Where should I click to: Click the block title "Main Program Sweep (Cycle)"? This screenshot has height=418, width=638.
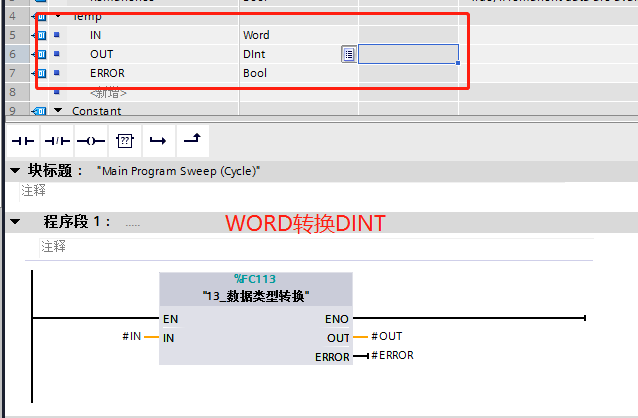179,171
